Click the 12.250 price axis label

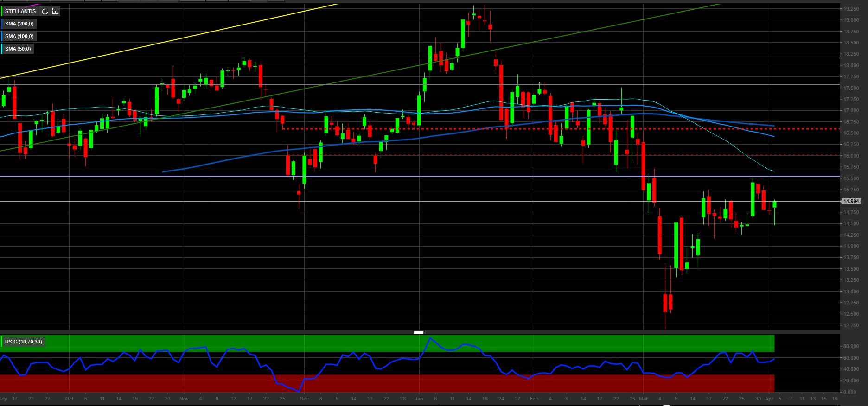tap(850, 325)
